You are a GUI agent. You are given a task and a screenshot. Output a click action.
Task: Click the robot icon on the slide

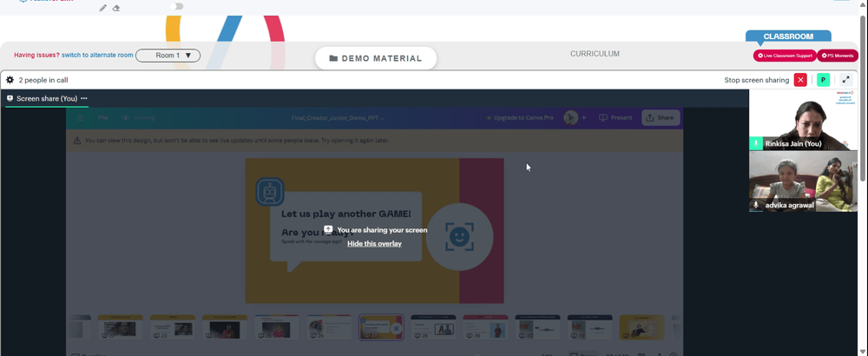(x=270, y=192)
